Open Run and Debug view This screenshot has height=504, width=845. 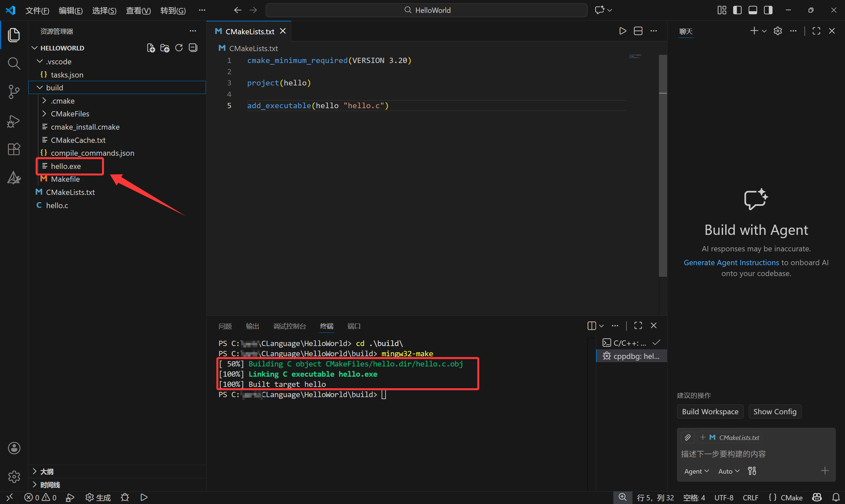pyautogui.click(x=14, y=121)
